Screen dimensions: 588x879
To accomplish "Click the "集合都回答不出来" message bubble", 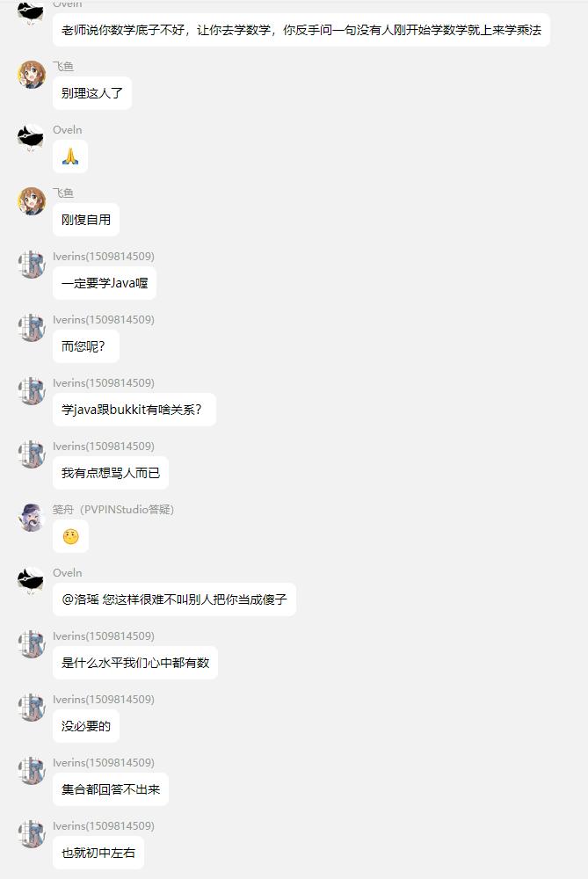I will 111,789.
